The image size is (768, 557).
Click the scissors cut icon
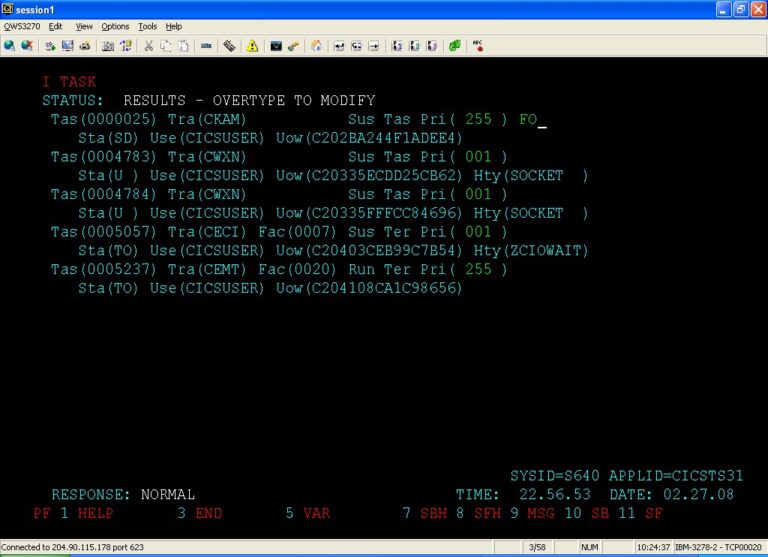point(149,46)
